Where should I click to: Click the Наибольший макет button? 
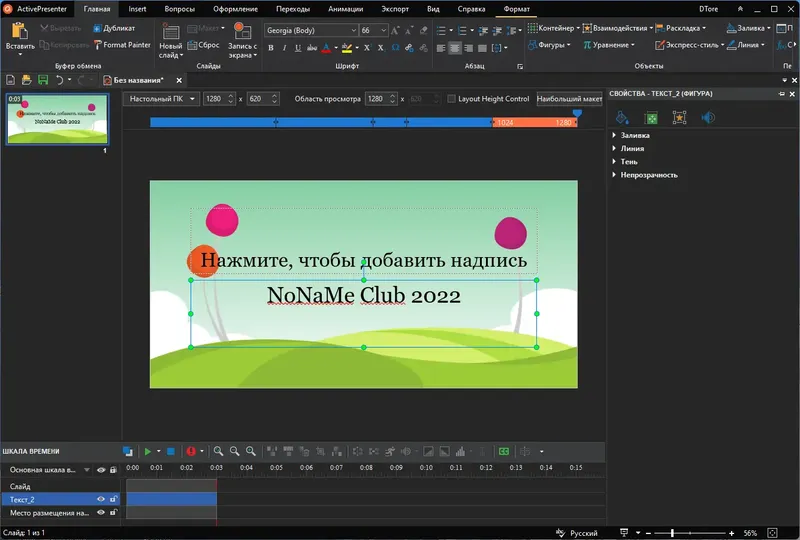click(569, 99)
